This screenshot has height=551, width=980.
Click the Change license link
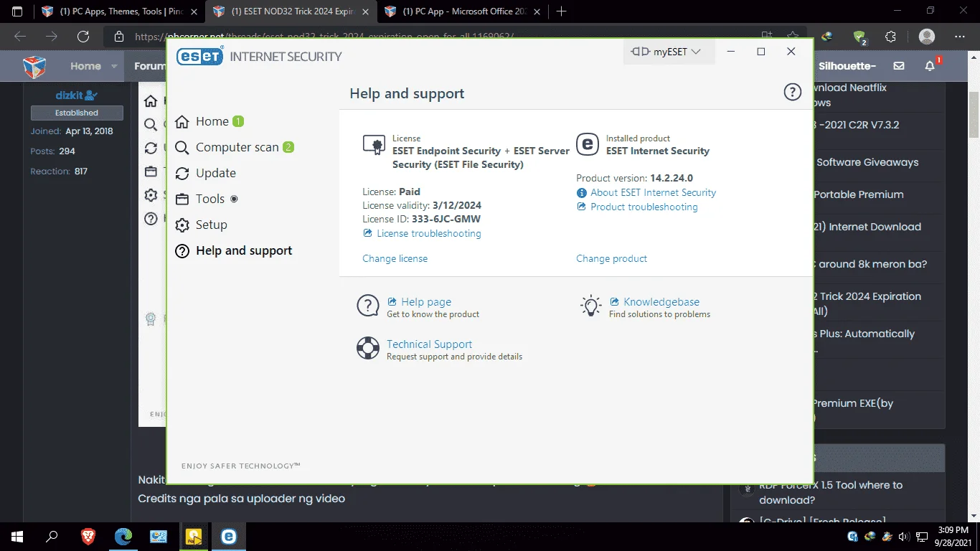pyautogui.click(x=395, y=258)
